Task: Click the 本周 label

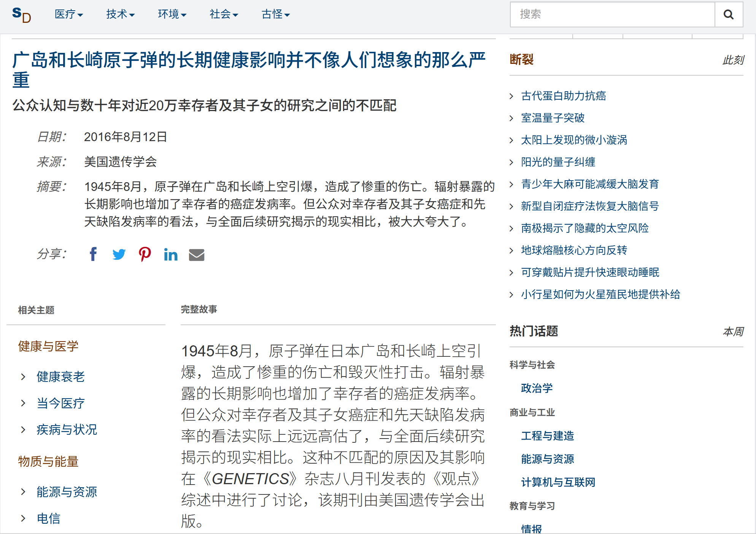Action: [733, 332]
